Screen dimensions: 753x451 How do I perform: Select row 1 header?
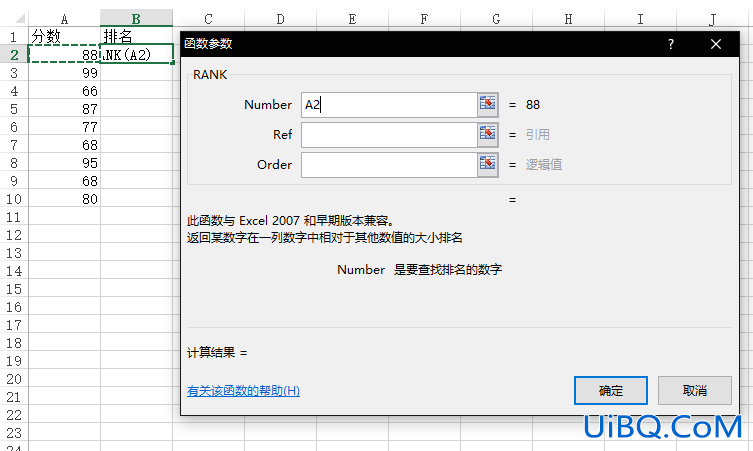14,37
